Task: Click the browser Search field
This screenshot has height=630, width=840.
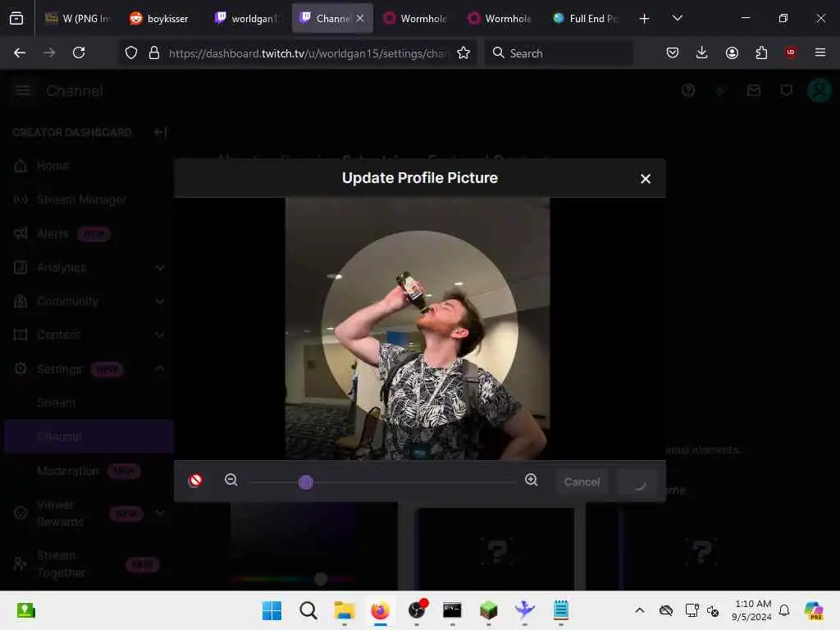Action: pyautogui.click(x=559, y=53)
